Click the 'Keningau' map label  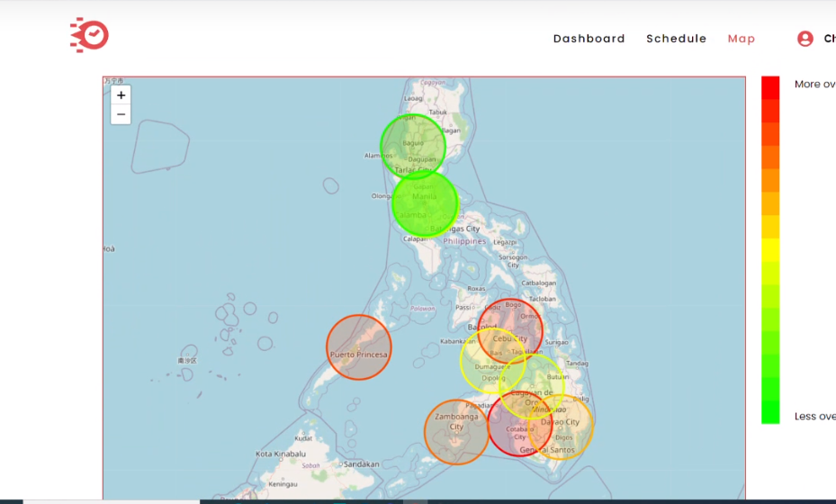click(x=283, y=484)
